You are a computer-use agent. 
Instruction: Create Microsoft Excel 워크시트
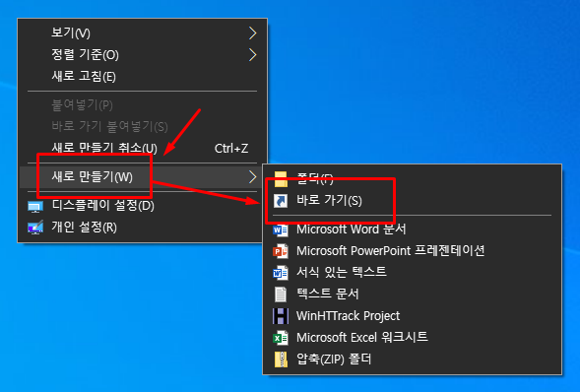[412, 337]
